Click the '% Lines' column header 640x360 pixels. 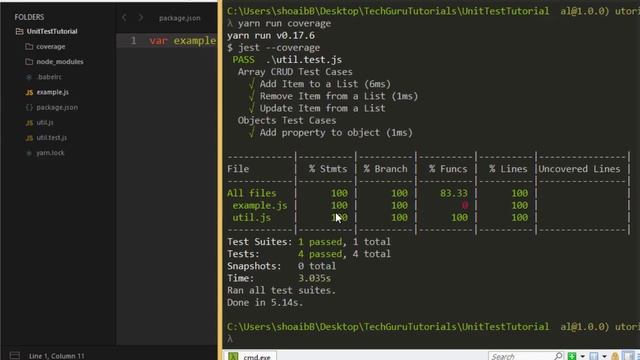pos(508,169)
